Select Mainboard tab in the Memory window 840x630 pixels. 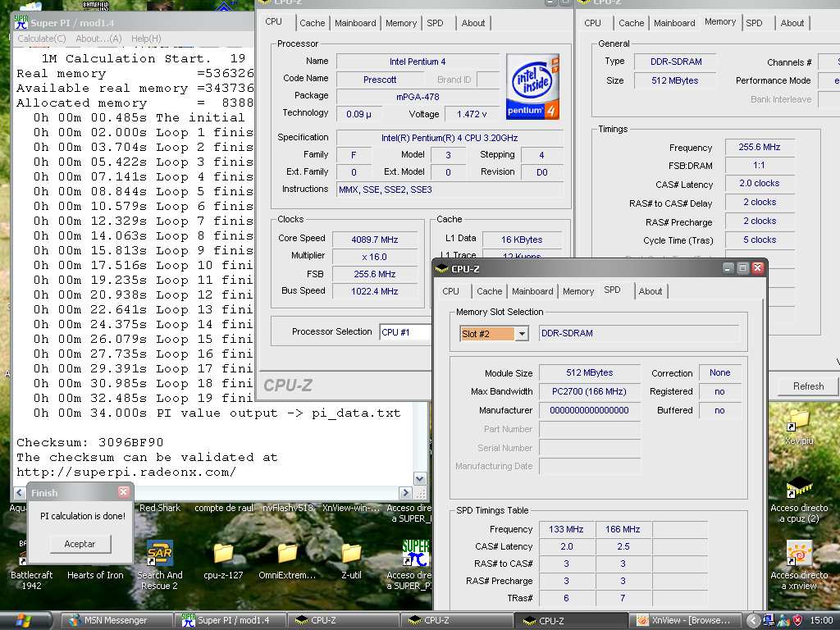pos(674,23)
